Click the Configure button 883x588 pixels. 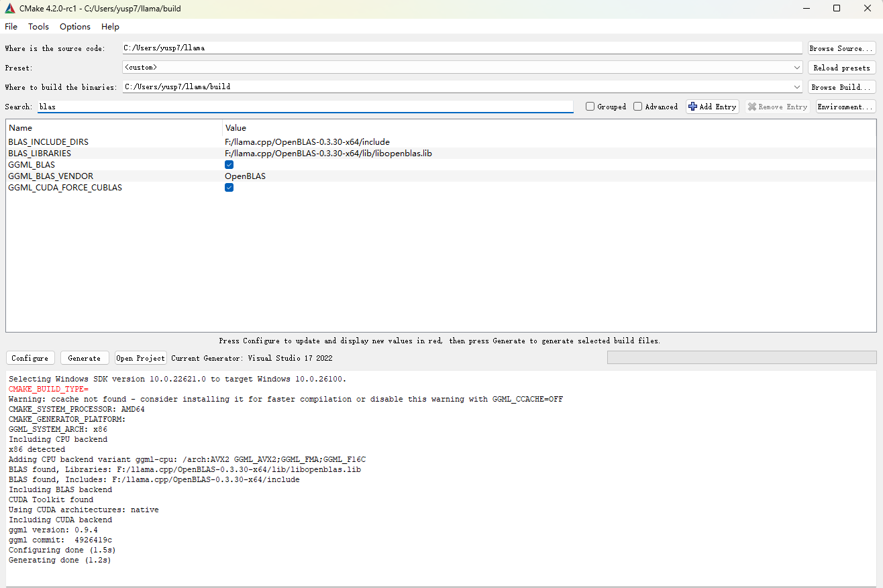[x=30, y=358]
